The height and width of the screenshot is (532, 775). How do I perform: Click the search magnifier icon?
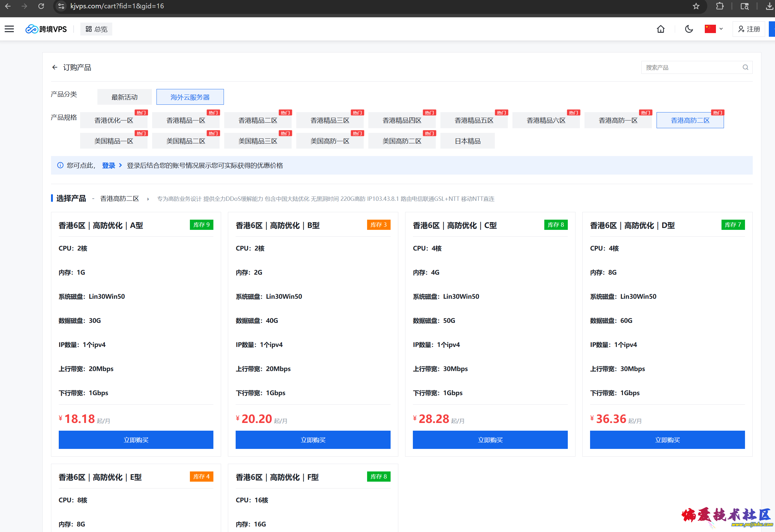(x=745, y=67)
